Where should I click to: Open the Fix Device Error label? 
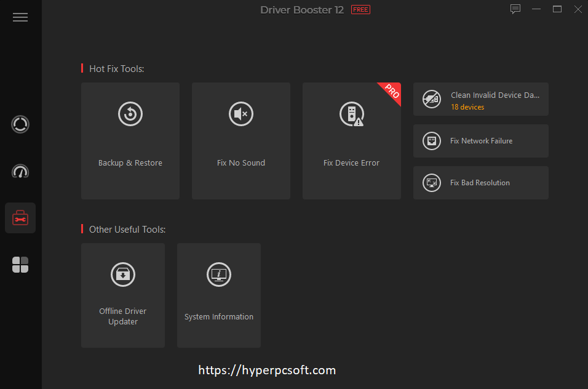coord(351,163)
